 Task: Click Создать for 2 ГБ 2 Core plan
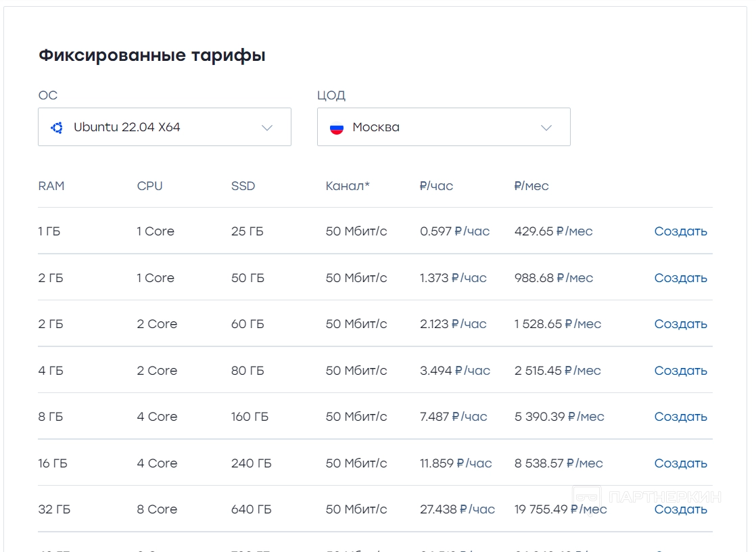click(x=680, y=324)
